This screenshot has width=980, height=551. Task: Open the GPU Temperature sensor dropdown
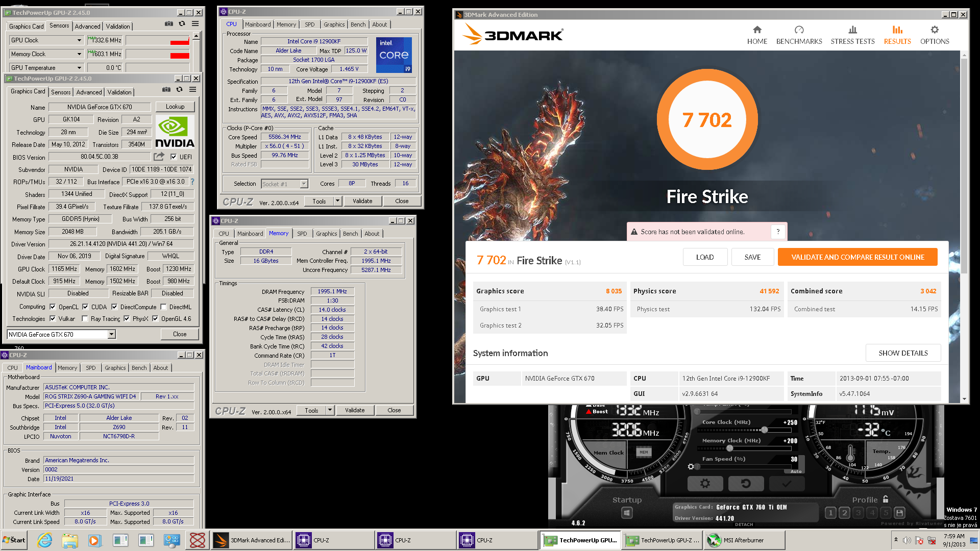(x=79, y=68)
